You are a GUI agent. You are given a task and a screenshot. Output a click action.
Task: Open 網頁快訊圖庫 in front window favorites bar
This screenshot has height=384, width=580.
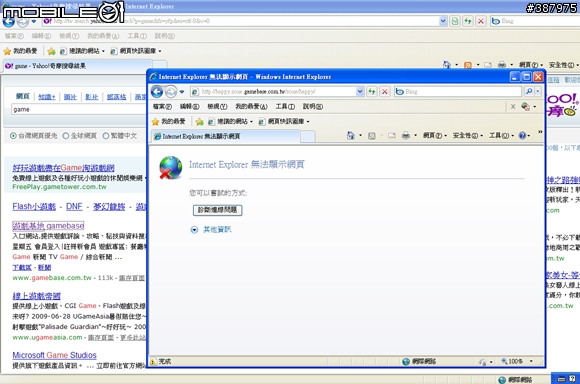point(284,121)
